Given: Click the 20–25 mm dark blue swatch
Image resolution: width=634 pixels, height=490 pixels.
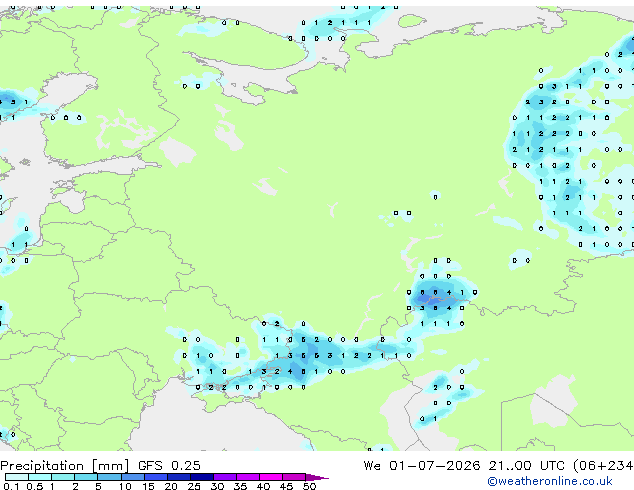Looking at the screenshot, I should pos(178,477).
